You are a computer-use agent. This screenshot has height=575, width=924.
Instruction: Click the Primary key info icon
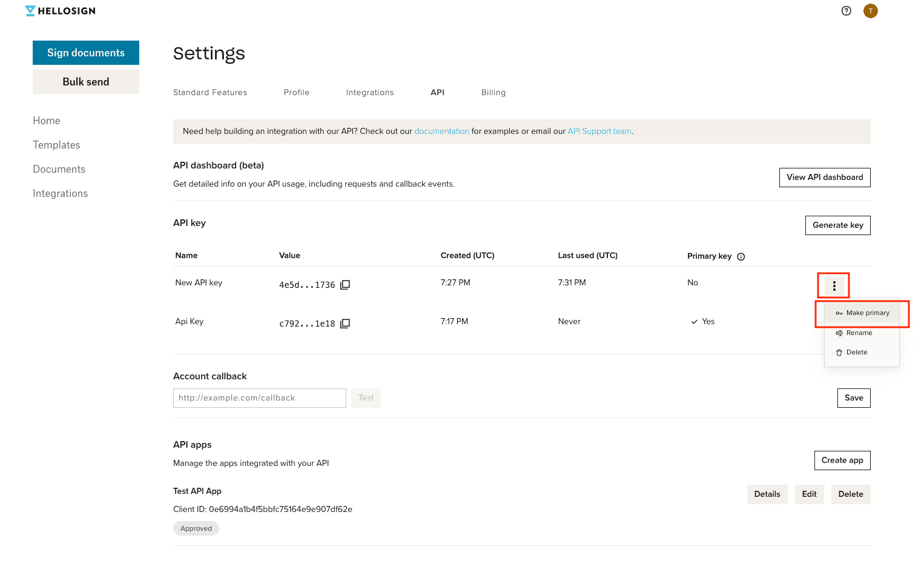tap(741, 256)
